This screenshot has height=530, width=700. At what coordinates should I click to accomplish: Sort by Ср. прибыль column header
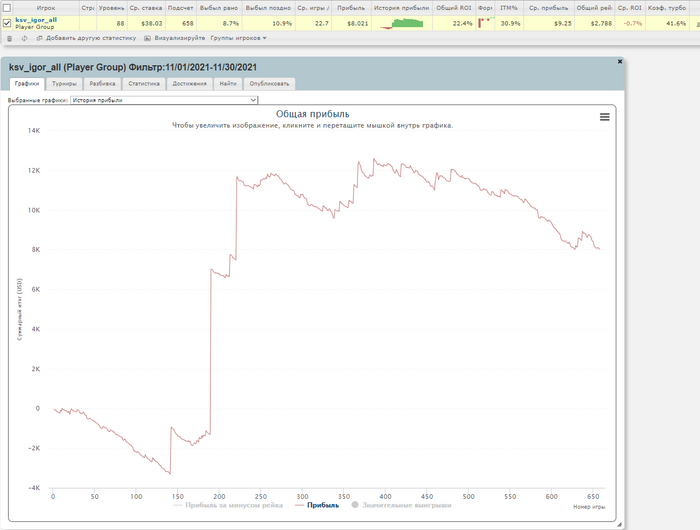[x=548, y=8]
